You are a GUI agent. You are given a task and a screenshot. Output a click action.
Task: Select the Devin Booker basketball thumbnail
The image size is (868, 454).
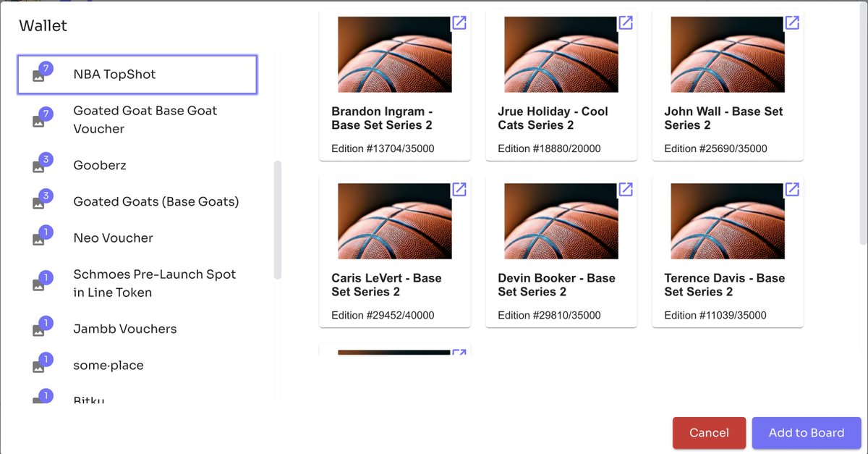pyautogui.click(x=561, y=221)
